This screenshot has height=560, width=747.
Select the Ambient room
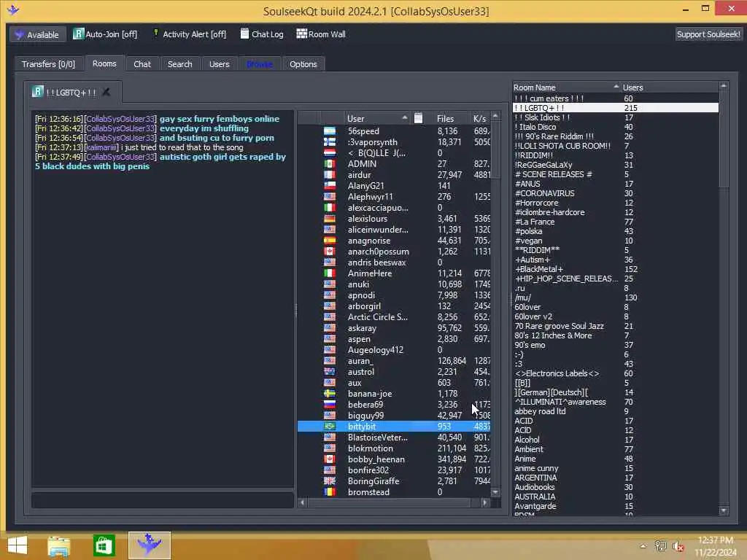(x=616, y=449)
